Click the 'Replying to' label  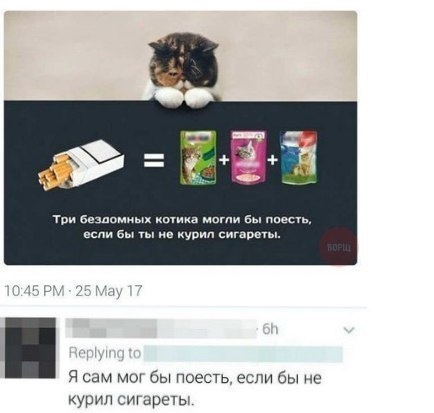click(105, 353)
